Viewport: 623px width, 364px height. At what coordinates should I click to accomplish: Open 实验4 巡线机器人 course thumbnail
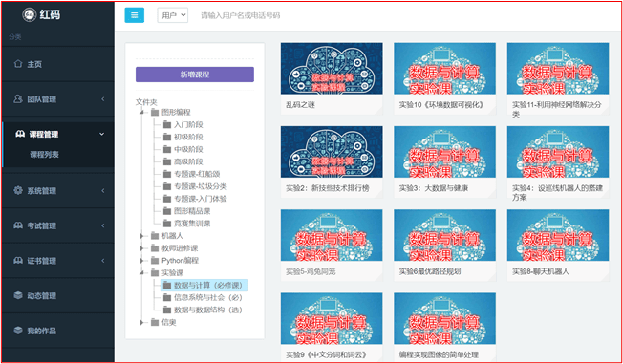pyautogui.click(x=558, y=152)
